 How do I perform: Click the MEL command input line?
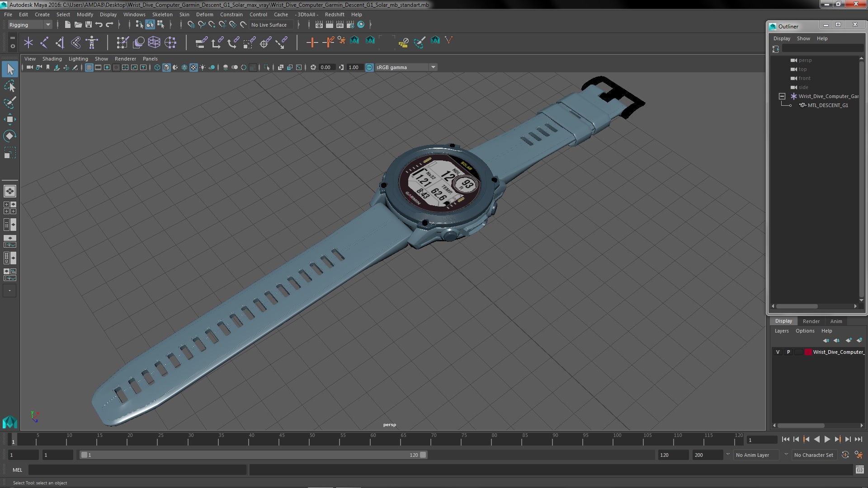coord(137,470)
